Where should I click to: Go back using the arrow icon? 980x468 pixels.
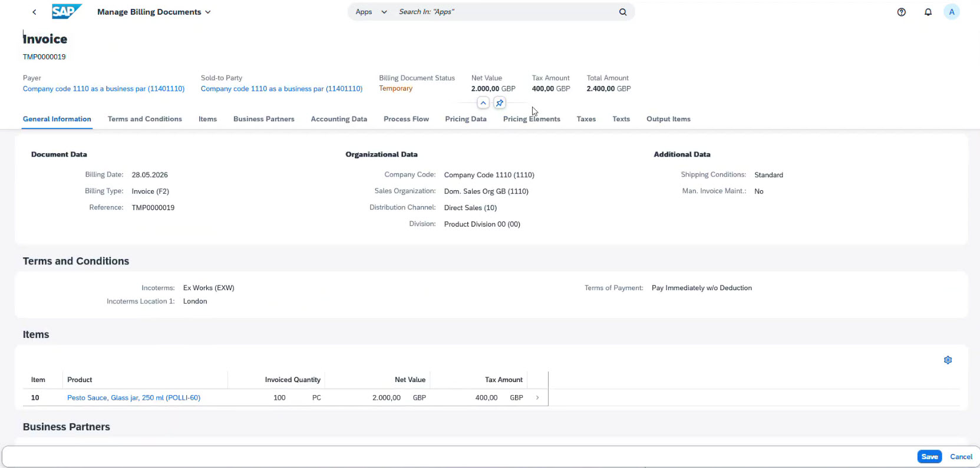34,12
